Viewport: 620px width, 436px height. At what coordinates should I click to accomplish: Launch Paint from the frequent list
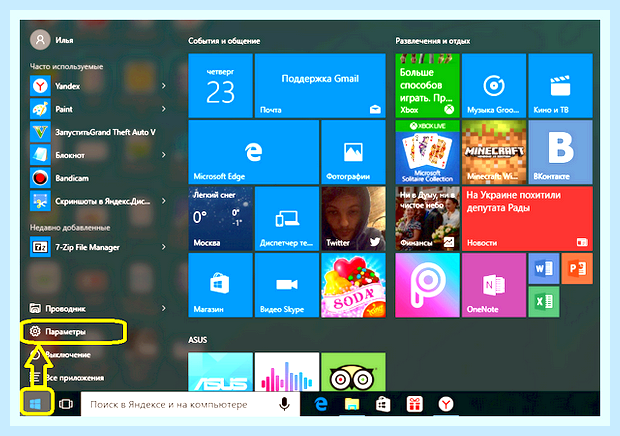pos(97,109)
